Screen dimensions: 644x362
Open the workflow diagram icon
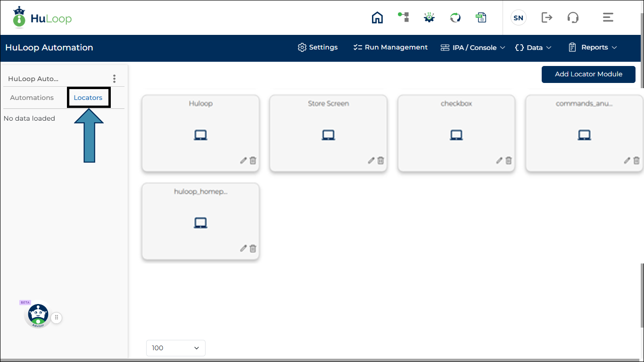pyautogui.click(x=403, y=17)
